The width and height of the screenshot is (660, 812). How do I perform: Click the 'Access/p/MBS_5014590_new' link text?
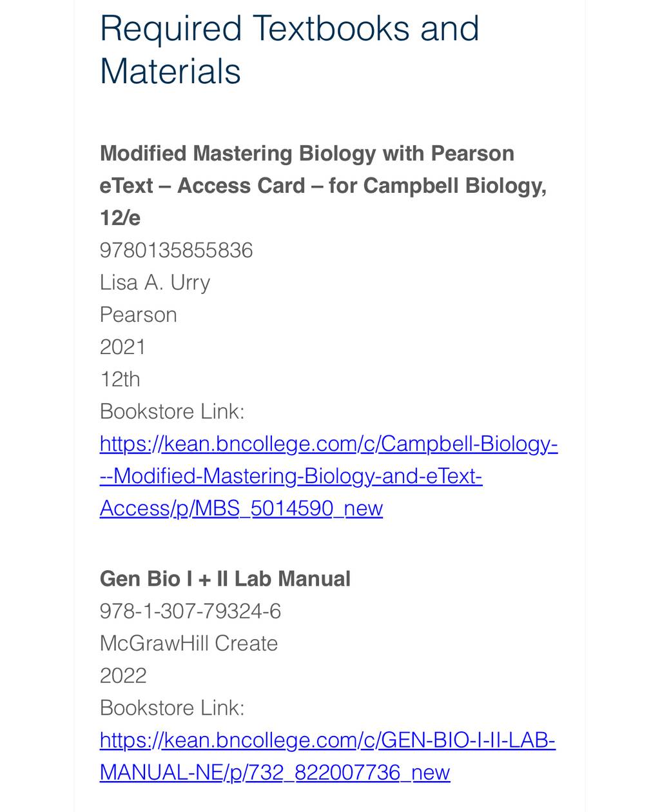(x=241, y=508)
